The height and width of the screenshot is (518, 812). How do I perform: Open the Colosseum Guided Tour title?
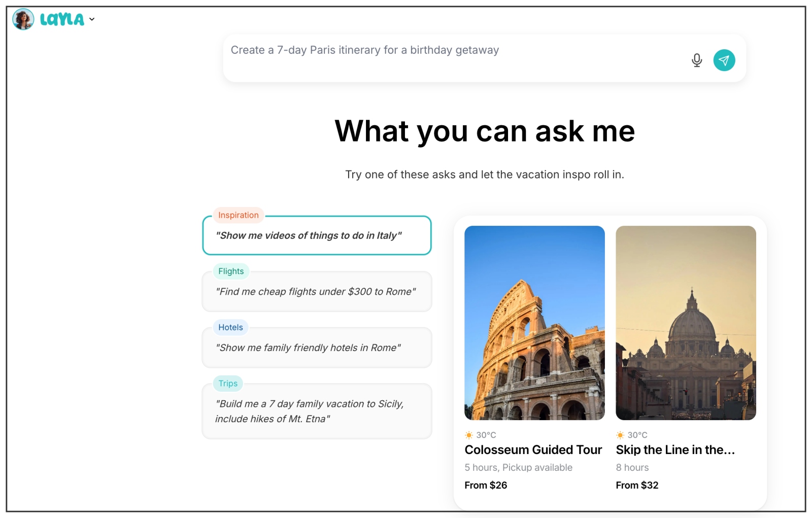pos(533,450)
